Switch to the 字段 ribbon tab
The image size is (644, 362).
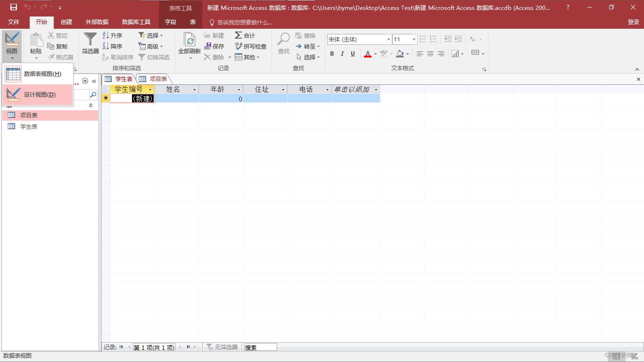coord(171,22)
